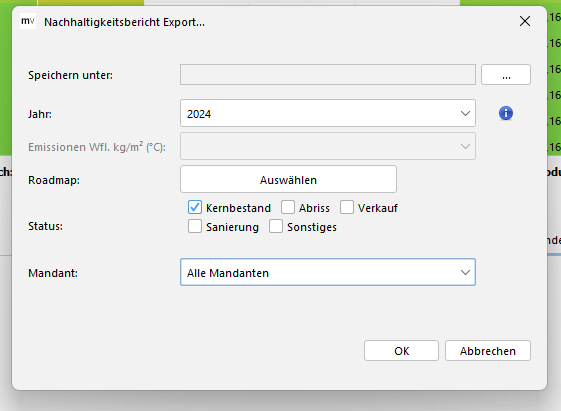This screenshot has width=561, height=411.
Task: Click the disabled Emissionen Wfl. dropdown
Action: click(x=328, y=146)
